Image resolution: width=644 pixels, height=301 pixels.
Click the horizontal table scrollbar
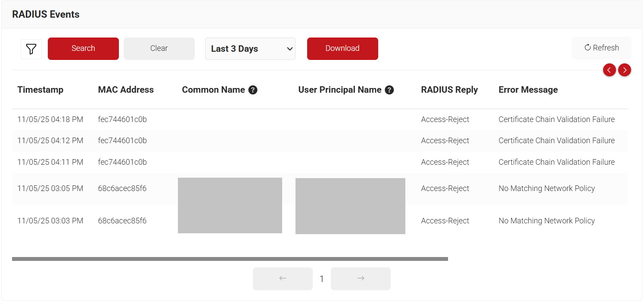click(x=230, y=259)
